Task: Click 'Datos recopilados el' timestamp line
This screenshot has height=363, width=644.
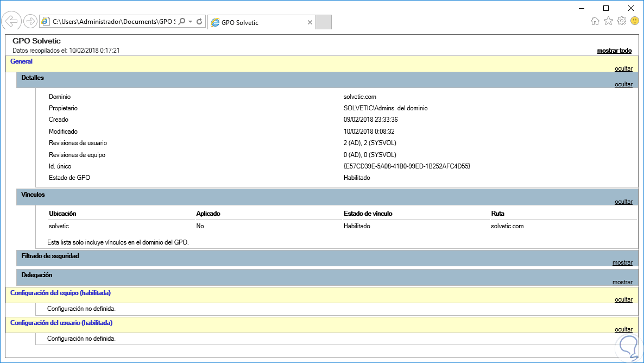Action: [x=66, y=51]
